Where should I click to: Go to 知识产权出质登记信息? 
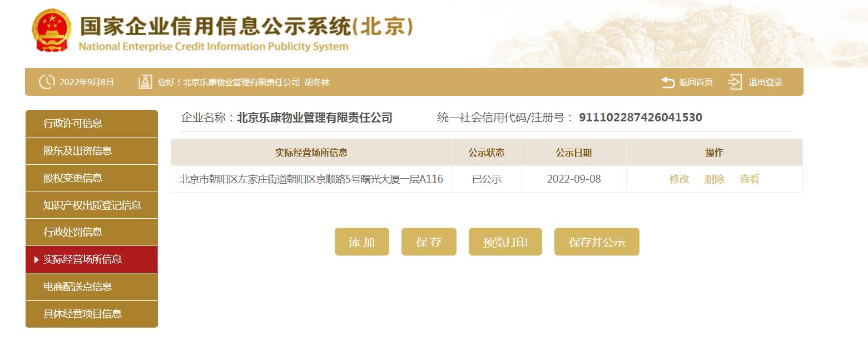click(92, 205)
